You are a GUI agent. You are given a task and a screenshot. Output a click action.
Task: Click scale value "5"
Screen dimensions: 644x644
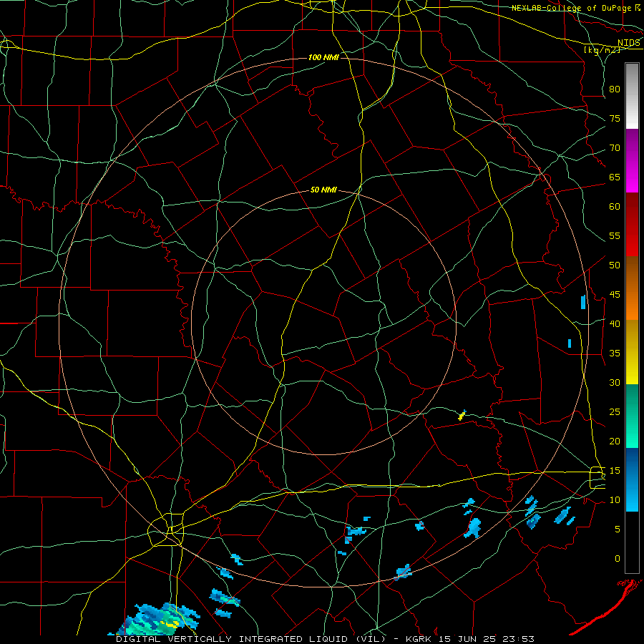[x=618, y=530]
